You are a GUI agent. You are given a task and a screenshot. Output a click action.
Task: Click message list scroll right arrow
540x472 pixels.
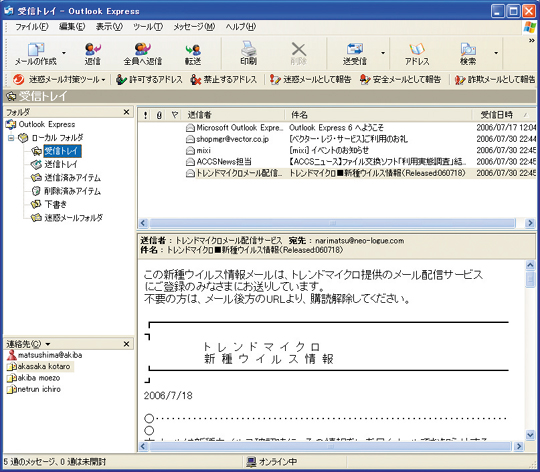point(530,223)
